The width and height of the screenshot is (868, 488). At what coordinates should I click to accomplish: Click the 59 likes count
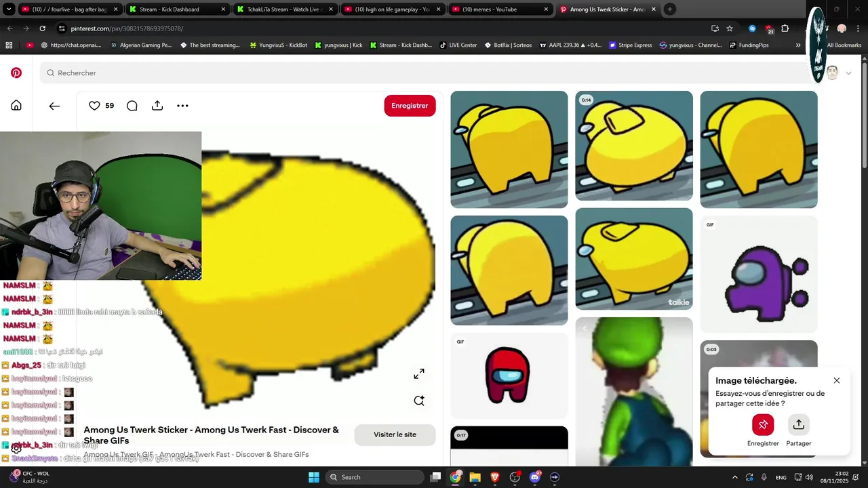pyautogui.click(x=110, y=106)
